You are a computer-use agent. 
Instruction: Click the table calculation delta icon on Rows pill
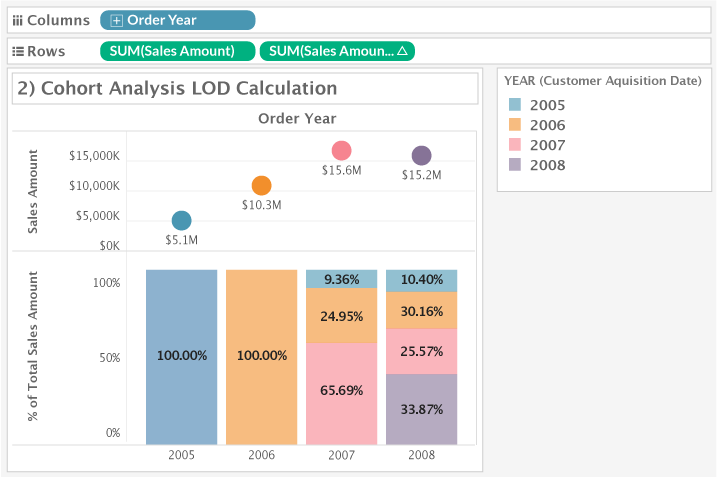(x=402, y=51)
